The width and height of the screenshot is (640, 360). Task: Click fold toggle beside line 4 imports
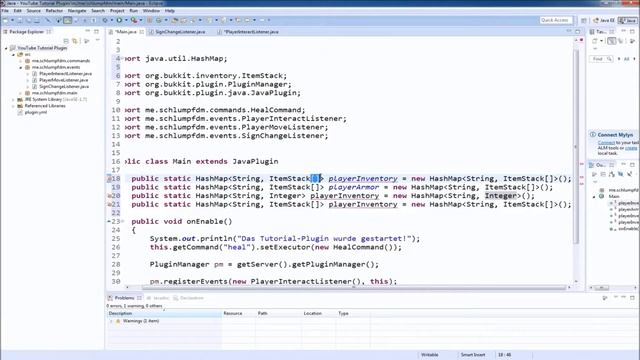tap(122, 58)
